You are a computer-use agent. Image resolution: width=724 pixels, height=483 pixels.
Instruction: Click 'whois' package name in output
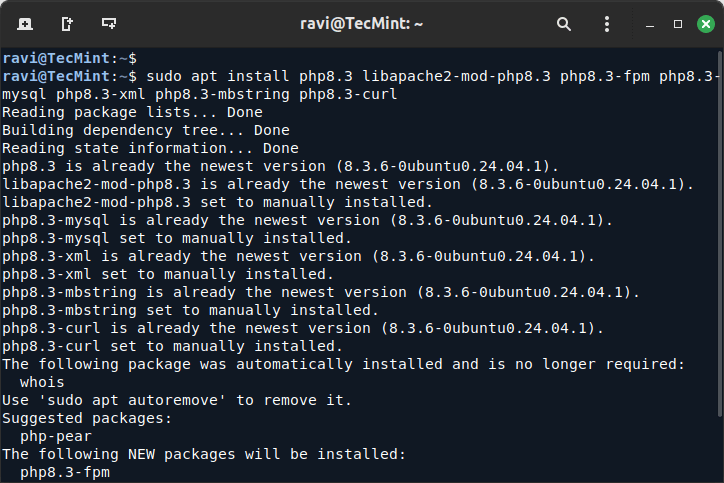point(42,382)
